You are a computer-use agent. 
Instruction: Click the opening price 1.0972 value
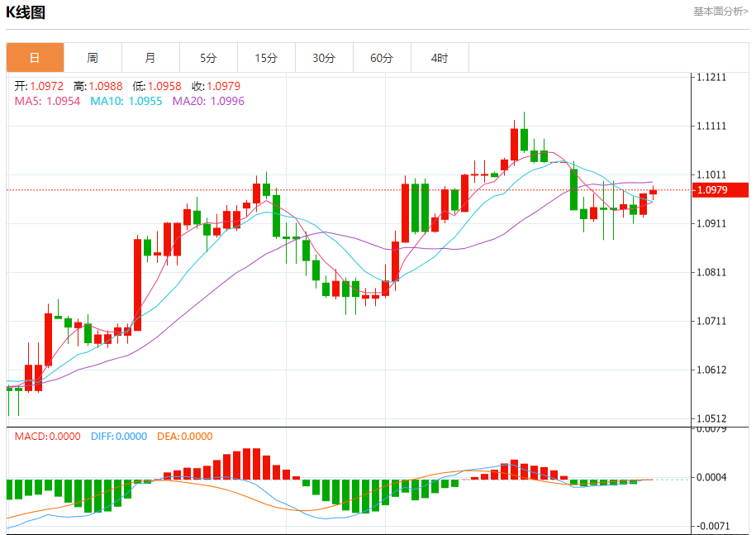[x=47, y=86]
